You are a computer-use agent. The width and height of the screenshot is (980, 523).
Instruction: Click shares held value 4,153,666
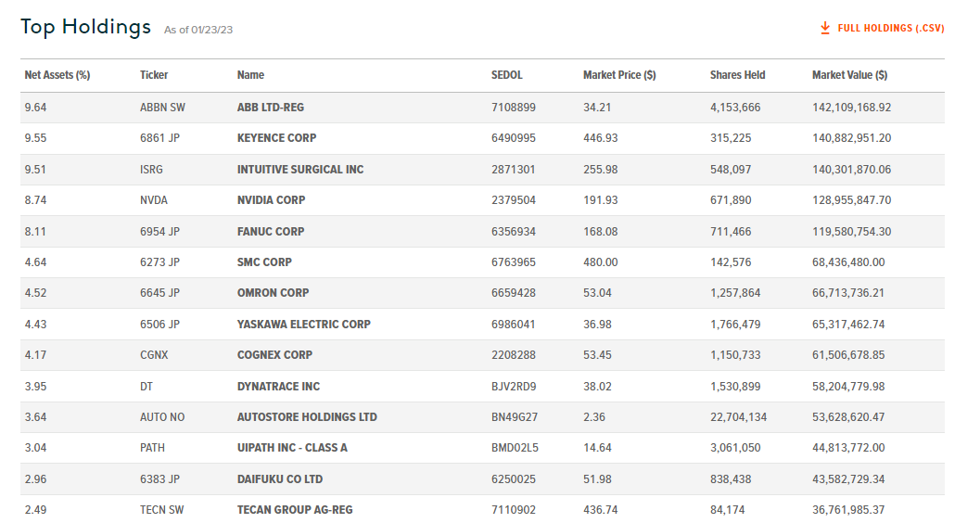[x=735, y=108]
